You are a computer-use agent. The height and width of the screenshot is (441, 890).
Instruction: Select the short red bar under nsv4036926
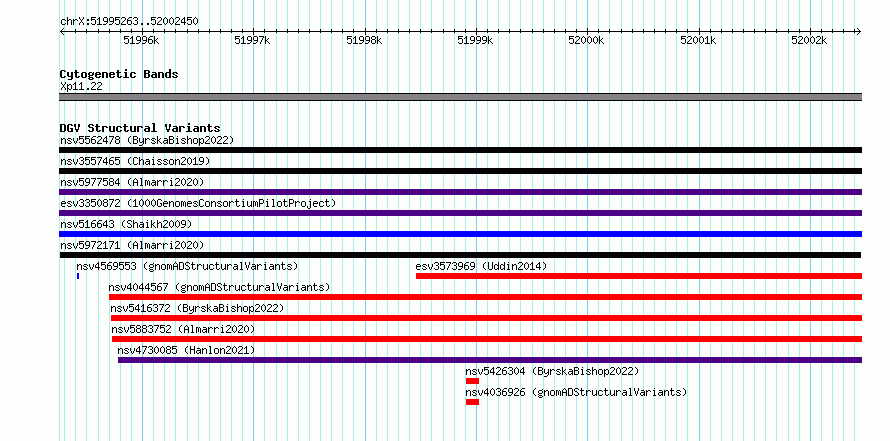pos(472,402)
